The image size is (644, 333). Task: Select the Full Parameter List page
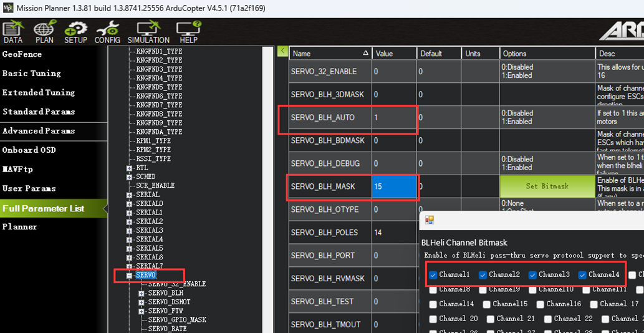54,208
